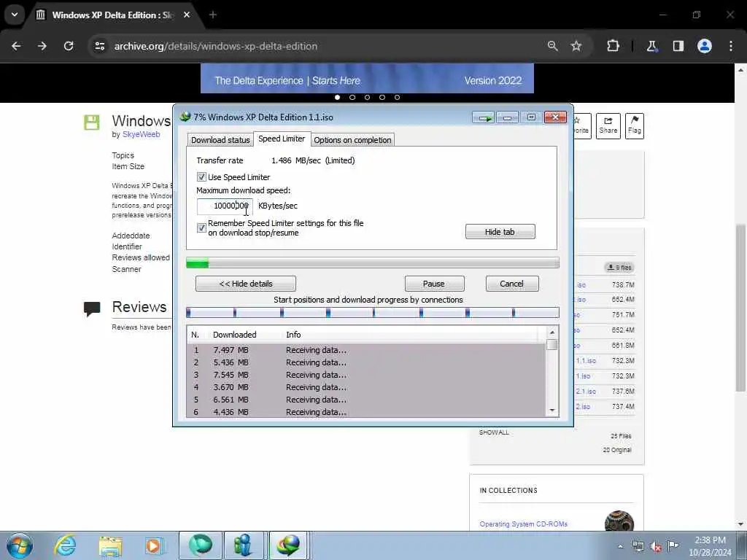Toggle Remember Speed Limiter settings checkbox

click(x=201, y=227)
